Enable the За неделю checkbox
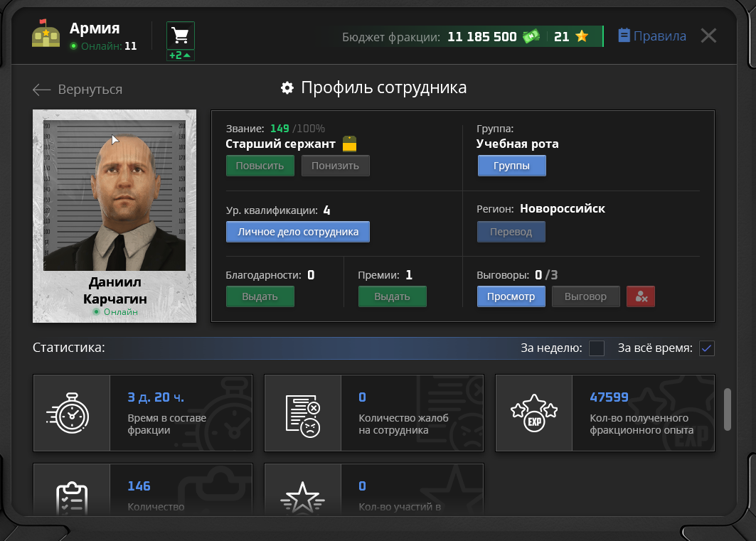Screen dimensions: 756x541 coord(597,348)
